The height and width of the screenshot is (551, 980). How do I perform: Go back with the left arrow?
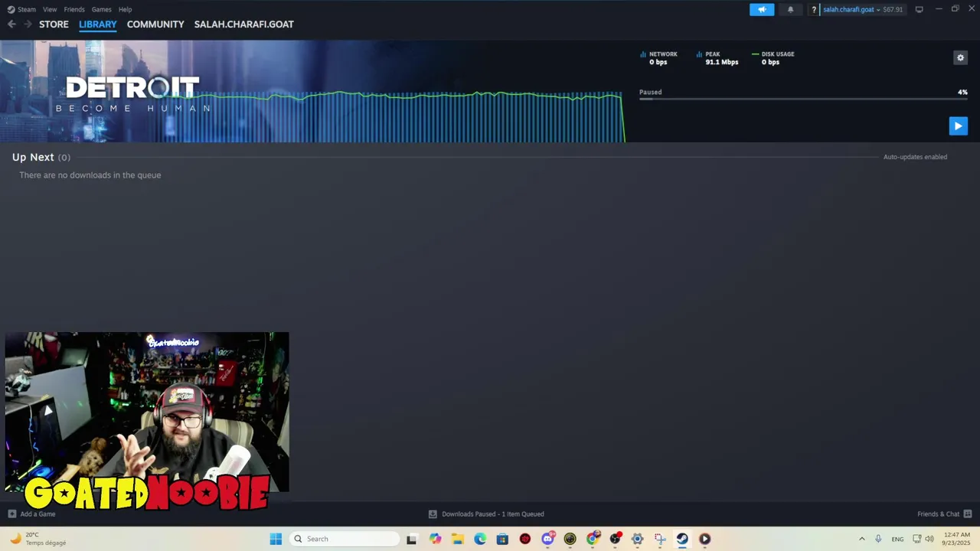(x=11, y=24)
